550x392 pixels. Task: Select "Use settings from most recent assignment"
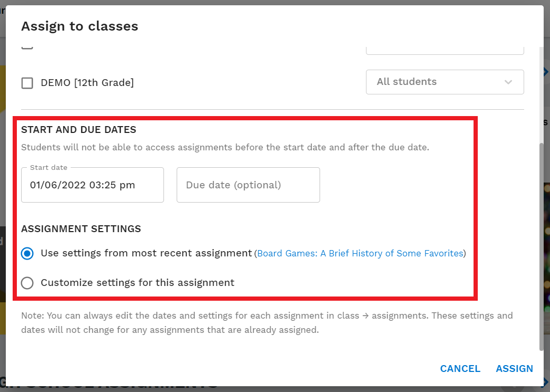click(x=27, y=253)
